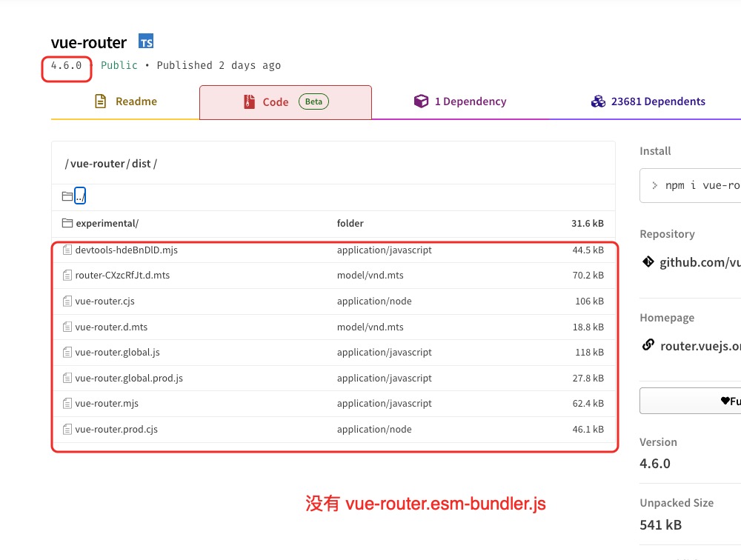
Task: Click the Readme document icon
Action: point(101,101)
